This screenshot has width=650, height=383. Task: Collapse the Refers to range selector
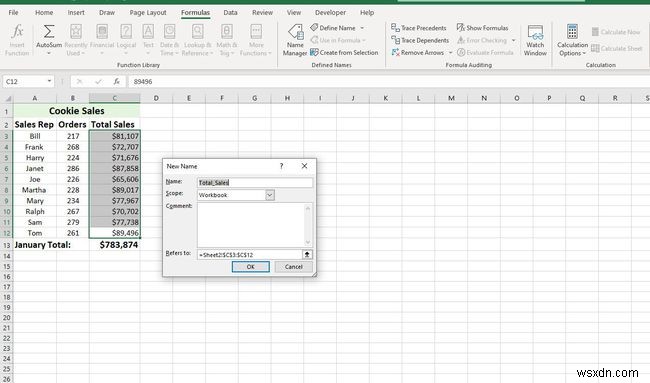click(x=307, y=255)
